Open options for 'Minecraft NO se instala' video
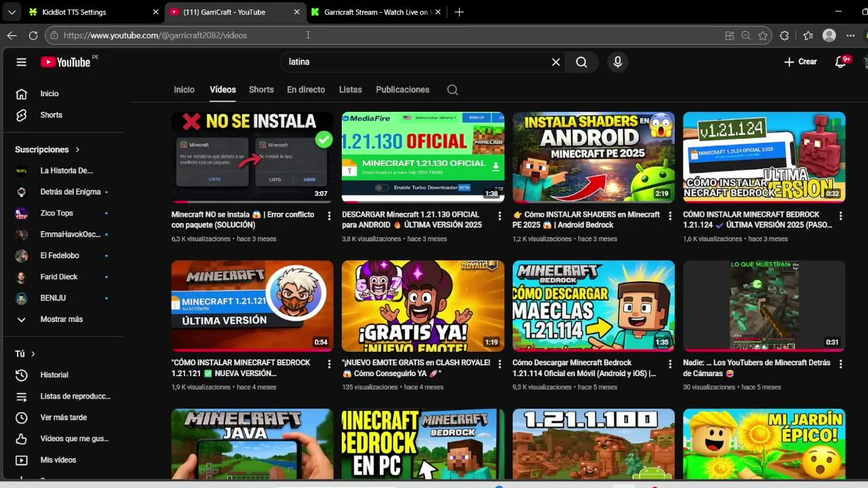The width and height of the screenshot is (868, 488). coord(330,216)
